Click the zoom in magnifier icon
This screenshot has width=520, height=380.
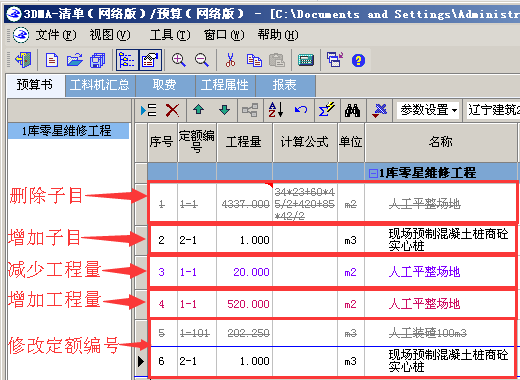(179, 60)
